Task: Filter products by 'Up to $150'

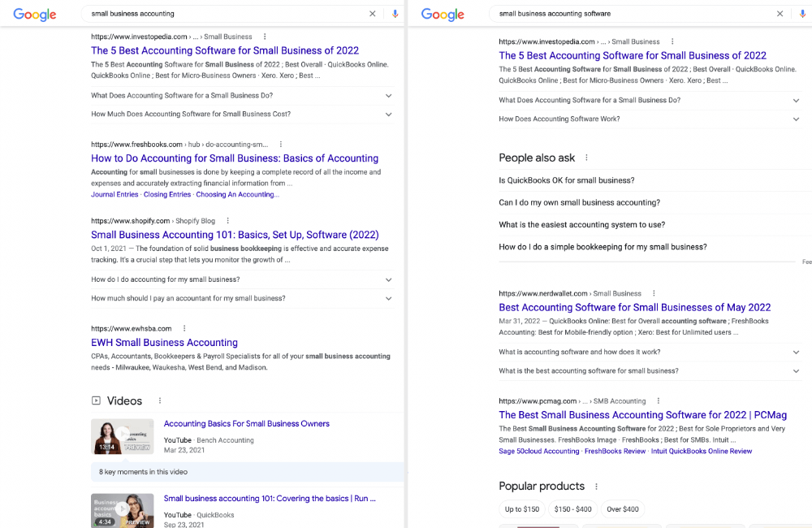Action: (x=522, y=509)
